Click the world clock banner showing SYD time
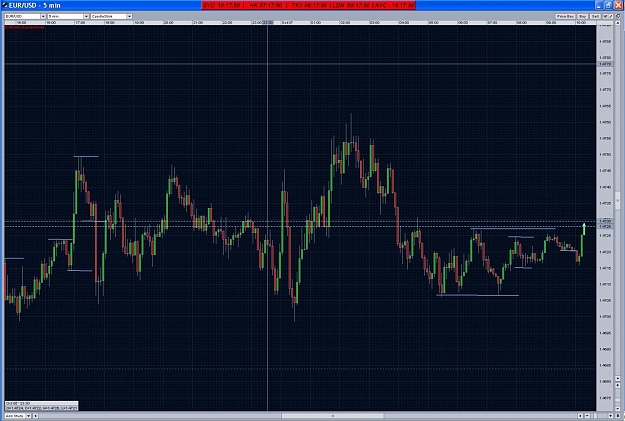 click(x=309, y=5)
